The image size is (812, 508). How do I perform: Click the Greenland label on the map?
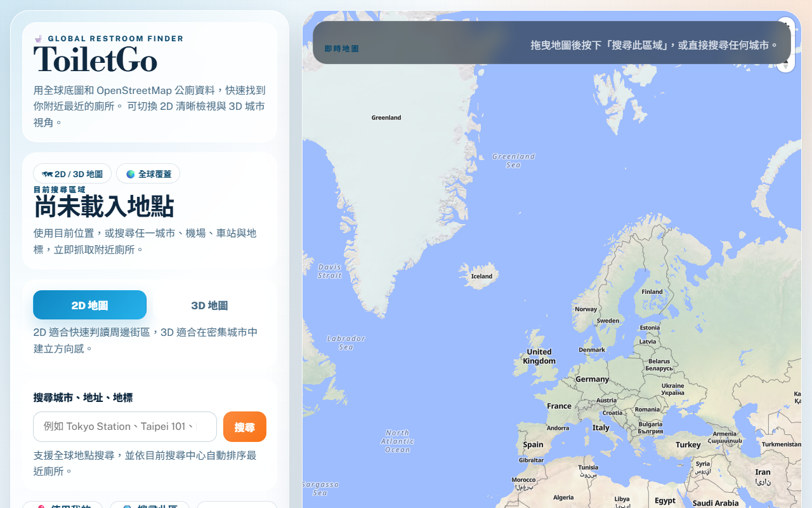386,117
